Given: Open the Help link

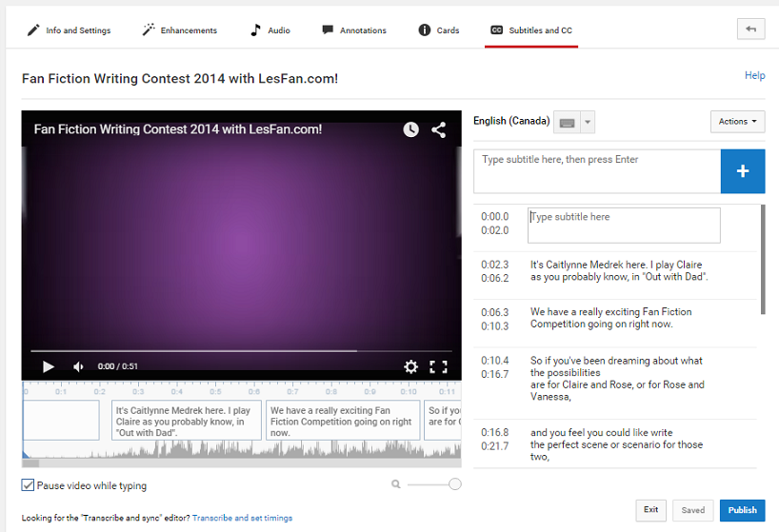Looking at the screenshot, I should coord(754,75).
